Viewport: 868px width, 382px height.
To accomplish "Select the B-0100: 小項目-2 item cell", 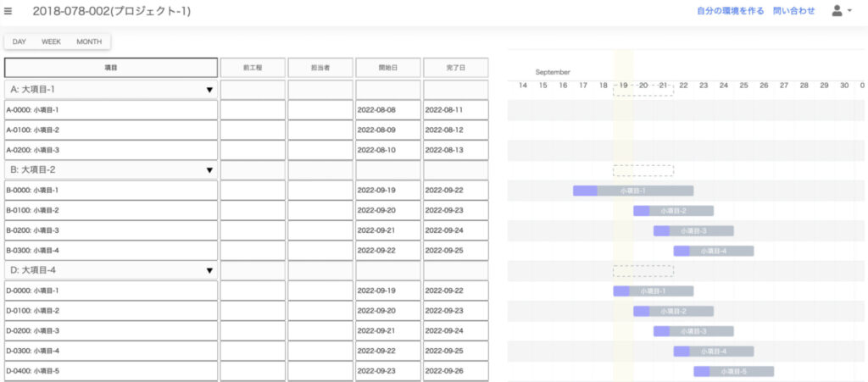I will [111, 210].
